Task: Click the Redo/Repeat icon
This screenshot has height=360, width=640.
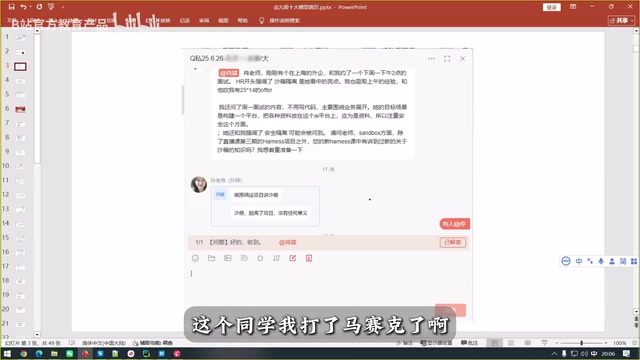Action: (39, 7)
